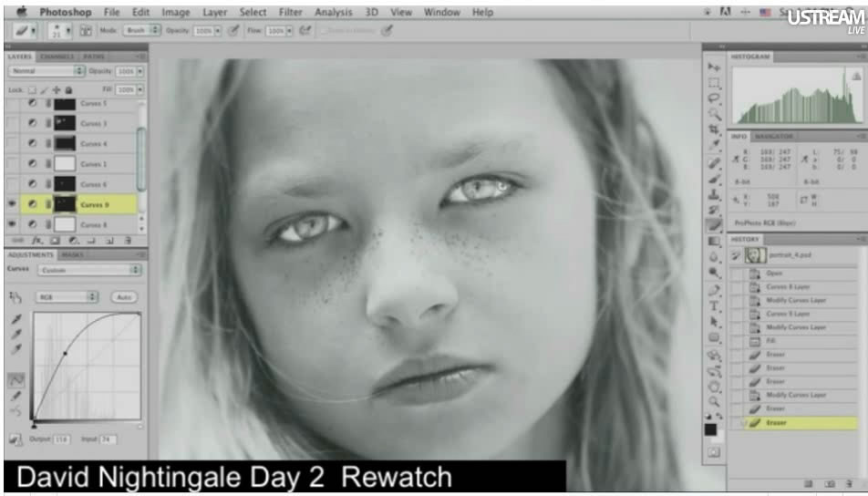The height and width of the screenshot is (496, 868).
Task: Open the layer Opacity slider arrow
Action: tap(140, 71)
